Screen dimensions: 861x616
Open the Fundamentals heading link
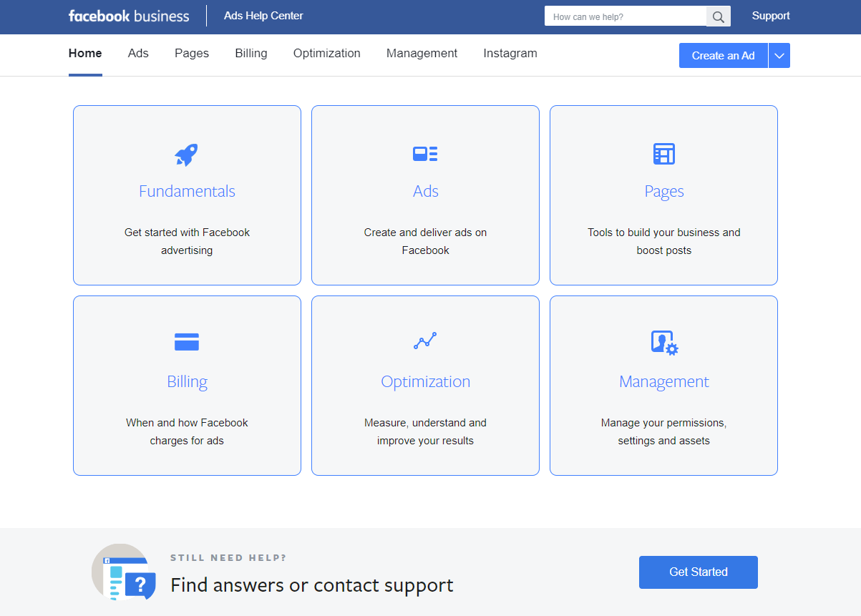point(187,191)
